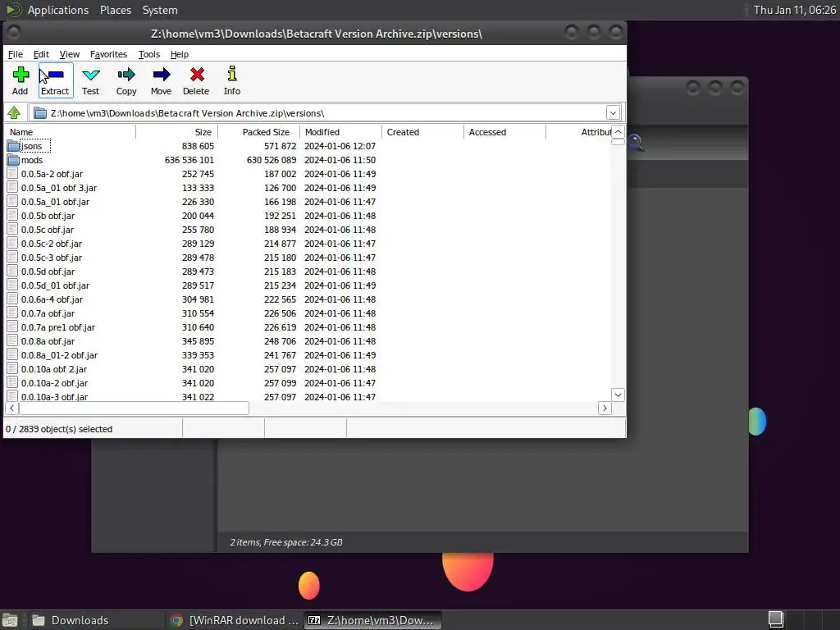Image resolution: width=840 pixels, height=630 pixels.
Task: Open the Places menu in top panel
Action: tap(115, 10)
